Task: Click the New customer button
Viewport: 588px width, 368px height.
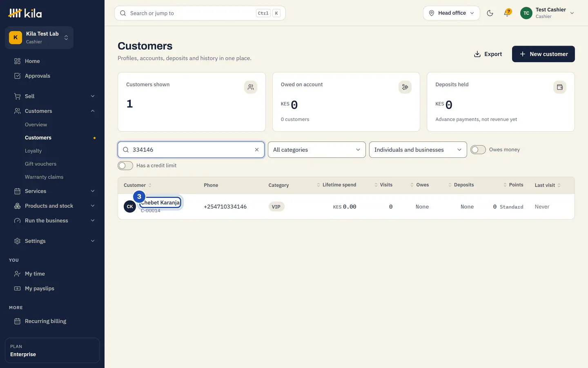Action: pos(543,54)
